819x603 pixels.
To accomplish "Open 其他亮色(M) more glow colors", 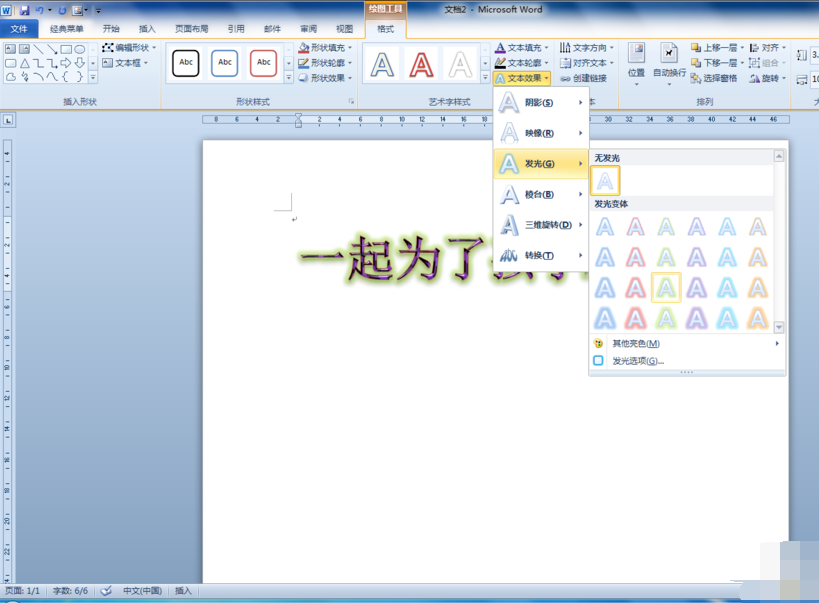I will point(686,343).
